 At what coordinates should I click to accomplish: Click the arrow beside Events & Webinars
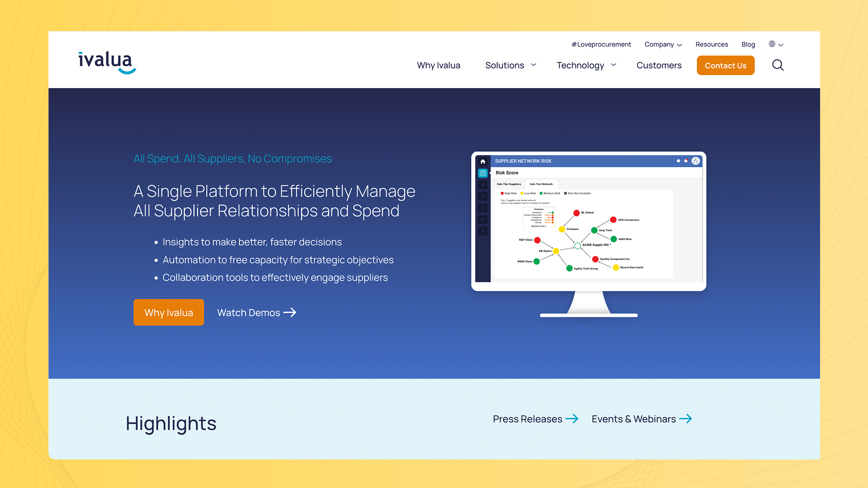pos(686,419)
